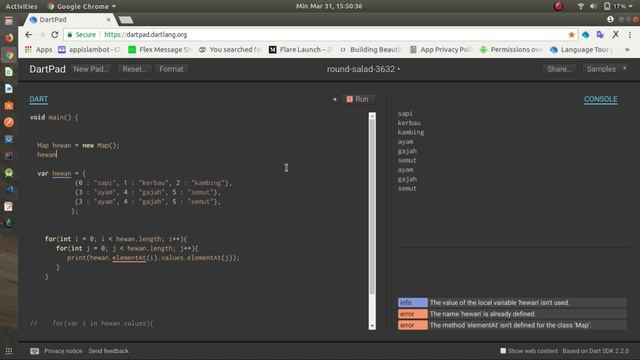Click the Reset button
The width and height of the screenshot is (640, 360).
134,69
